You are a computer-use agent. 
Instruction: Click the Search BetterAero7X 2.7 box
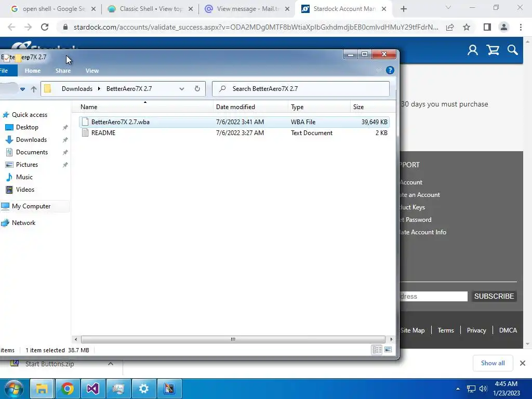(x=301, y=88)
